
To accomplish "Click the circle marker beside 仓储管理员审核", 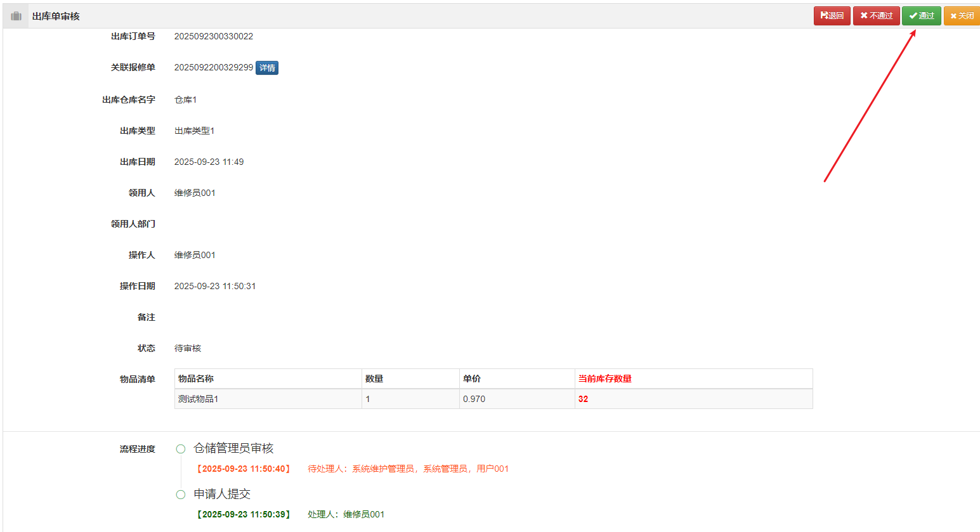I will pyautogui.click(x=181, y=449).
